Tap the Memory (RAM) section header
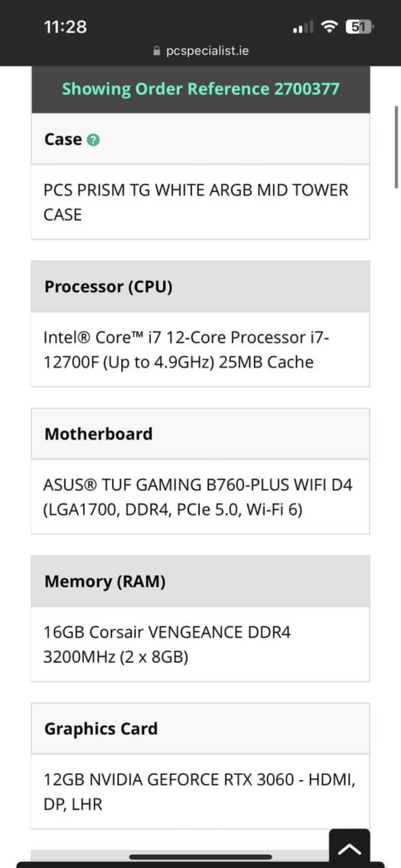The width and height of the screenshot is (401, 868). pyautogui.click(x=200, y=581)
